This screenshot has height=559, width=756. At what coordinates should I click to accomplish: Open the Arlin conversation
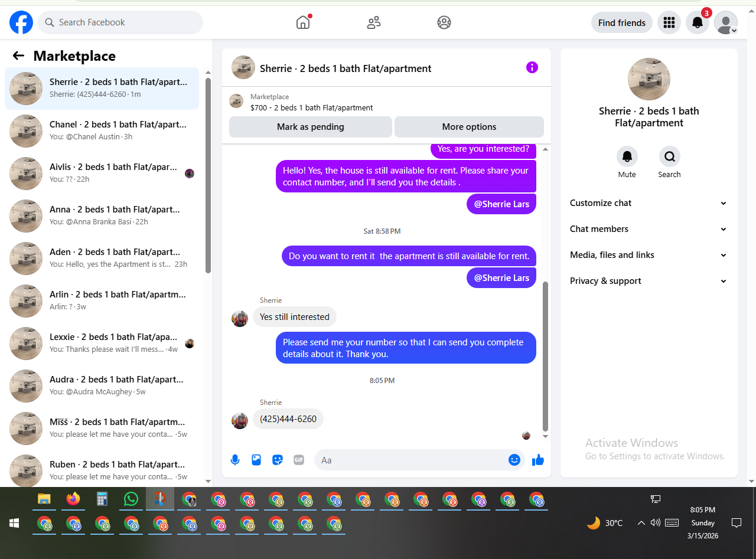[x=102, y=301]
